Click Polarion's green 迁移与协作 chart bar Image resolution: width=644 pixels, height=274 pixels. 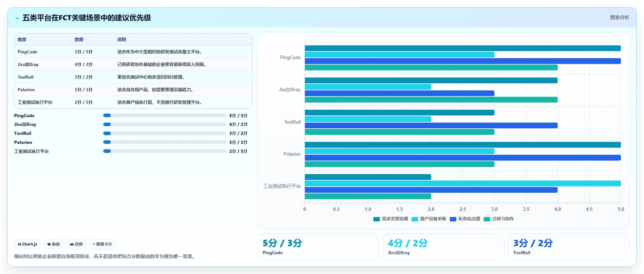click(400, 164)
